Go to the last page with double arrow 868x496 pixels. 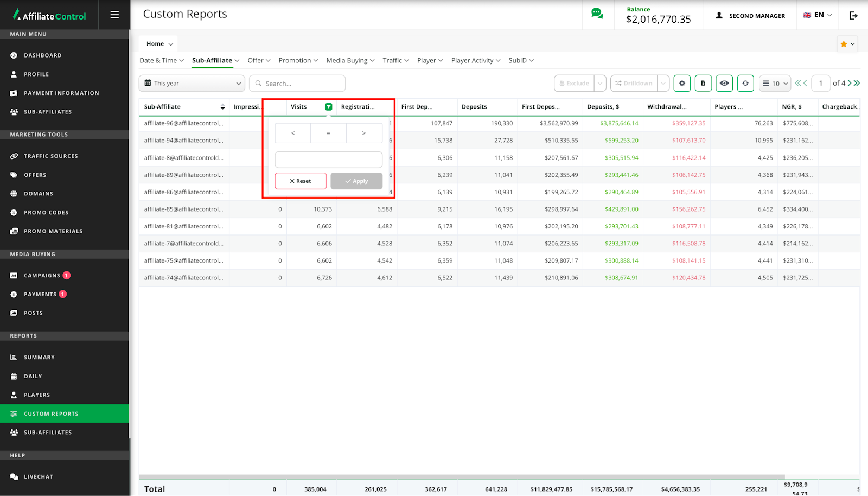tap(857, 83)
